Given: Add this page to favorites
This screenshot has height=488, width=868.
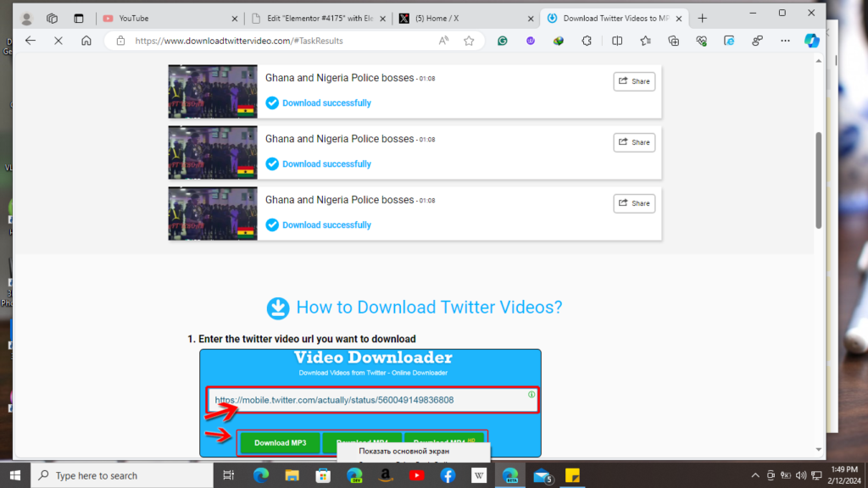Looking at the screenshot, I should pyautogui.click(x=469, y=41).
